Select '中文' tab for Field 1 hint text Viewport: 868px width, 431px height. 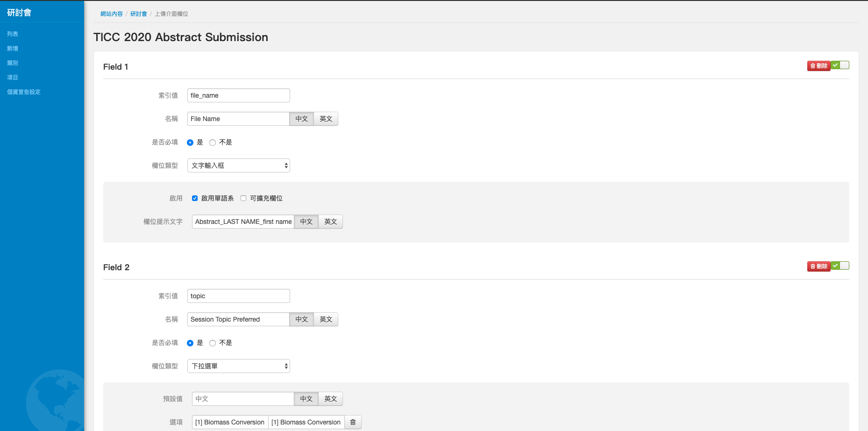(x=306, y=222)
